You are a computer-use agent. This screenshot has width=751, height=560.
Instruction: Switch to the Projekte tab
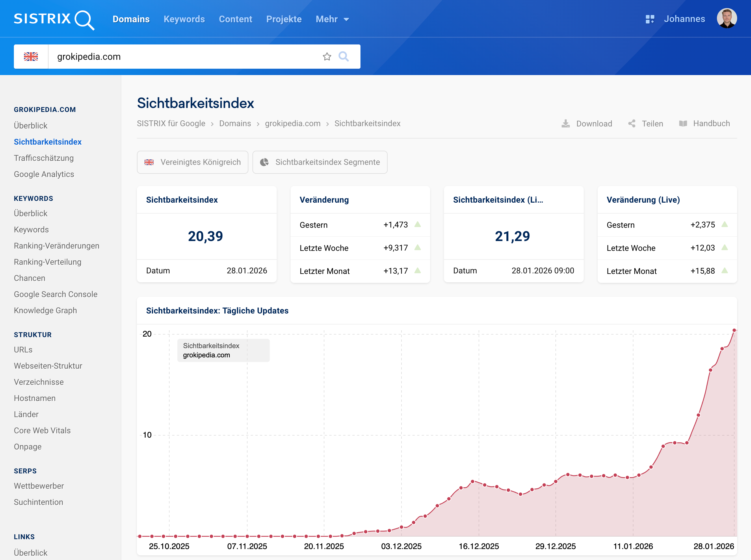tap(284, 19)
